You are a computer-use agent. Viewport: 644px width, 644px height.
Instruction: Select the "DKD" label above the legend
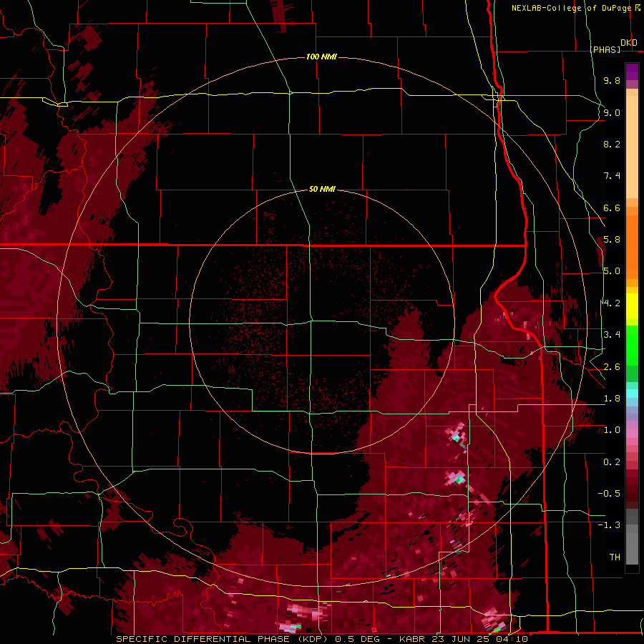628,42
